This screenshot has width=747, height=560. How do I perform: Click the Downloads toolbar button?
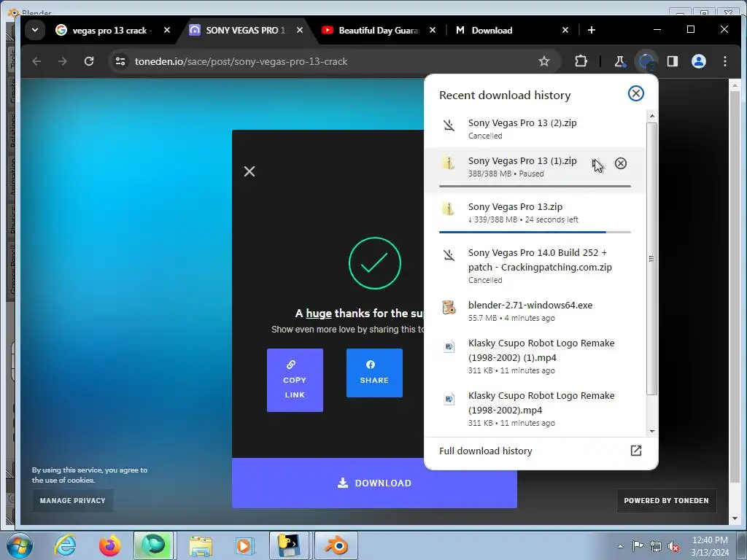pos(646,61)
